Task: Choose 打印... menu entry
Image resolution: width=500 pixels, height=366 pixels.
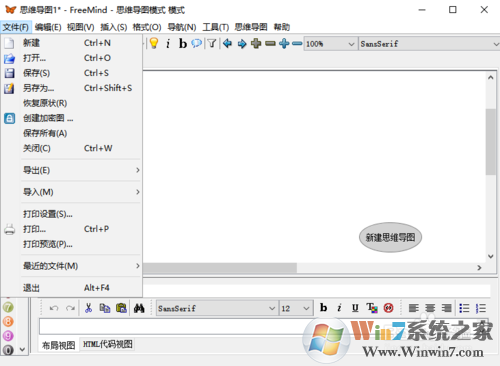Action: tap(72, 229)
